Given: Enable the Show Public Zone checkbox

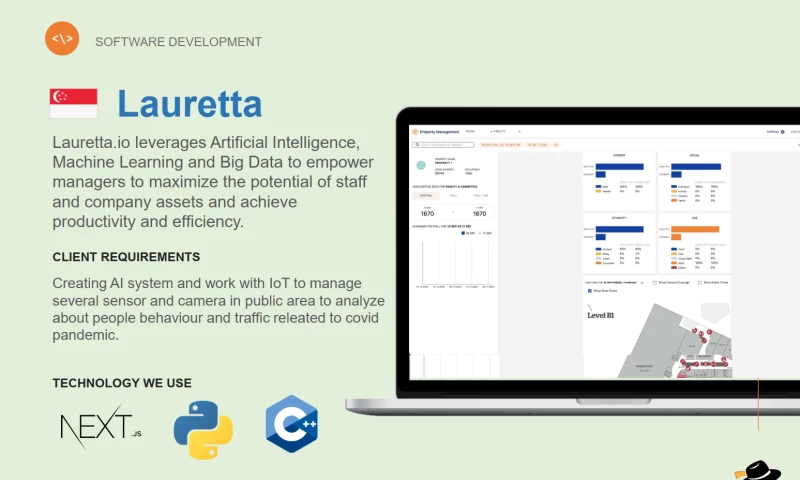Looking at the screenshot, I should point(699,283).
